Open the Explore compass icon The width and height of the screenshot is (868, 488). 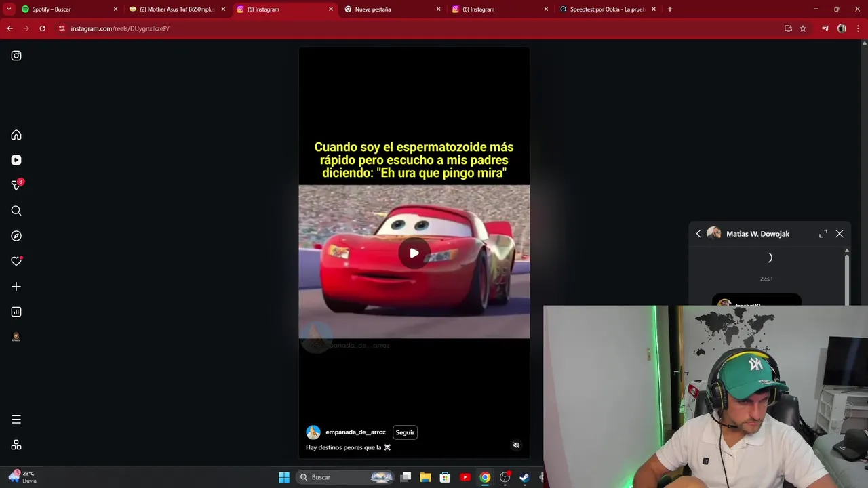pyautogui.click(x=16, y=236)
